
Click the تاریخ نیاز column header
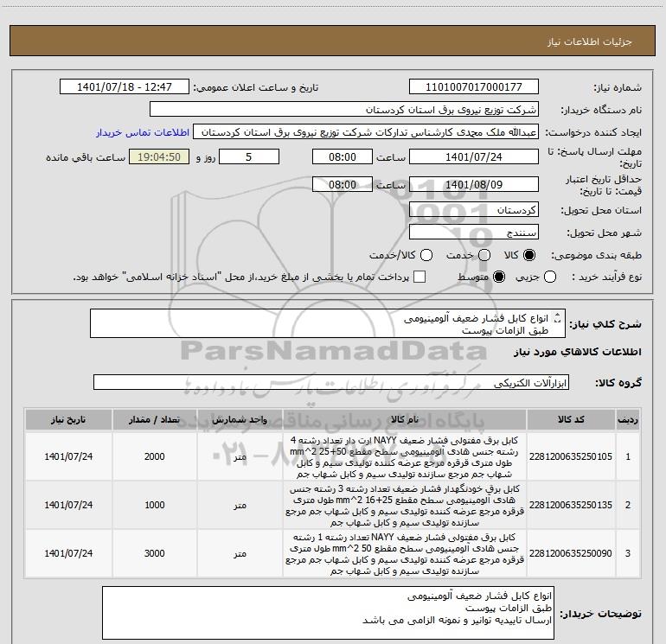coord(68,419)
